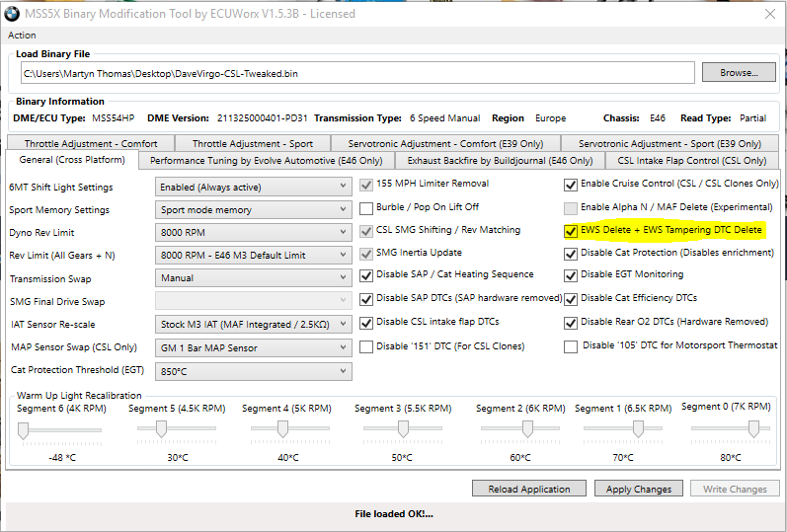Uncheck Disable SAP / Cat Heating Sequence
Image resolution: width=787 pixels, height=532 pixels.
point(366,275)
